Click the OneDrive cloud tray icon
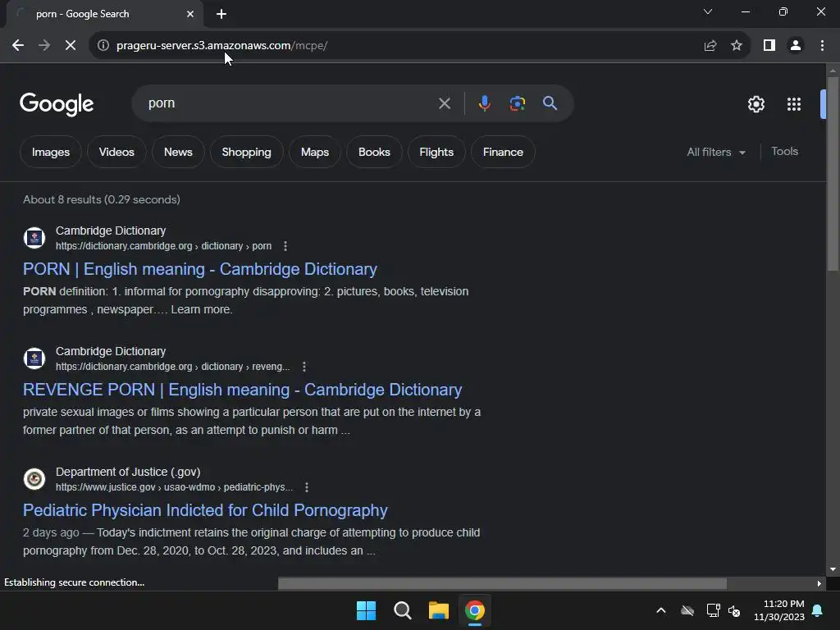The height and width of the screenshot is (630, 840). pyautogui.click(x=687, y=610)
